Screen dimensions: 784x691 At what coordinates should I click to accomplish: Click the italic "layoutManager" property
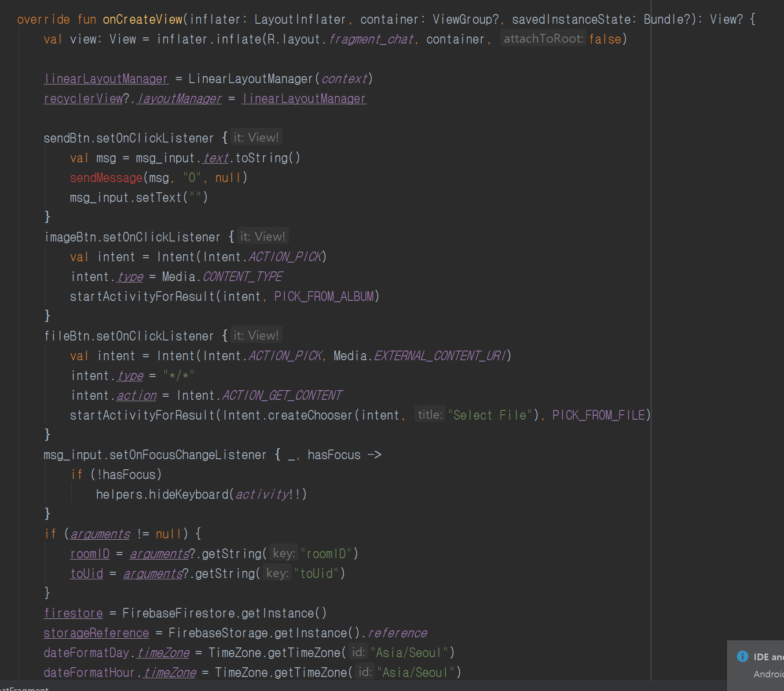(x=180, y=99)
